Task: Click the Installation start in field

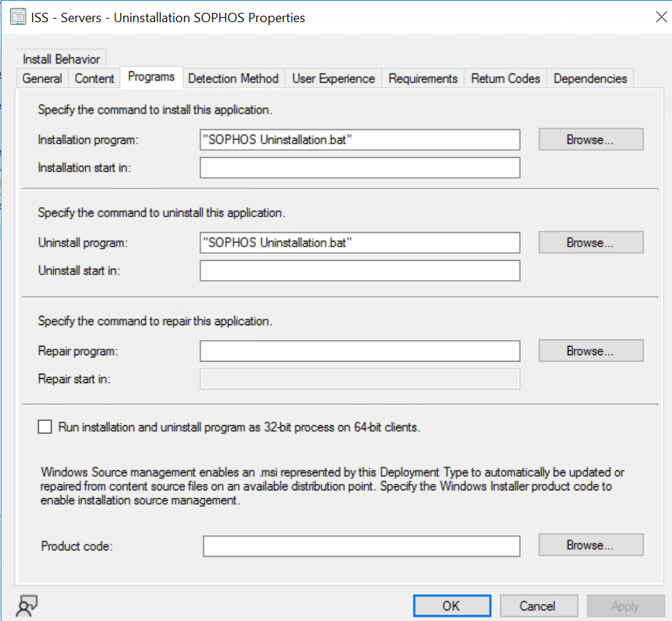Action: coord(360,167)
